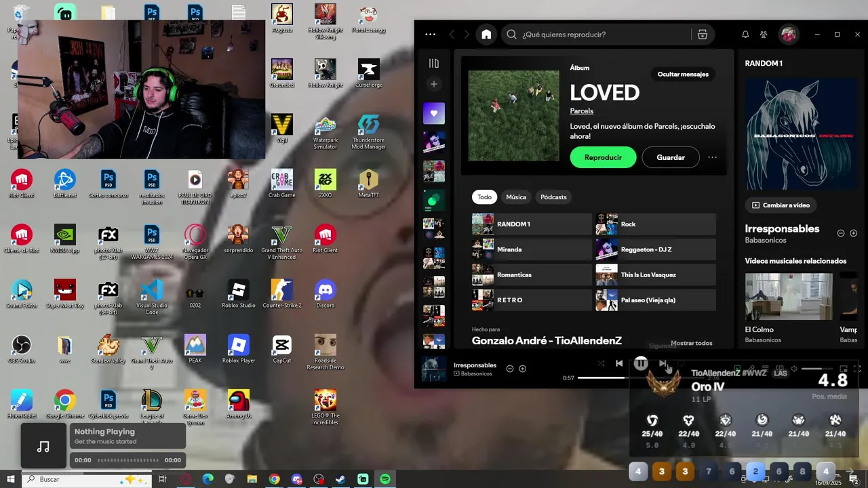Open the Parcels artist link
Image resolution: width=868 pixels, height=488 pixels.
582,110
